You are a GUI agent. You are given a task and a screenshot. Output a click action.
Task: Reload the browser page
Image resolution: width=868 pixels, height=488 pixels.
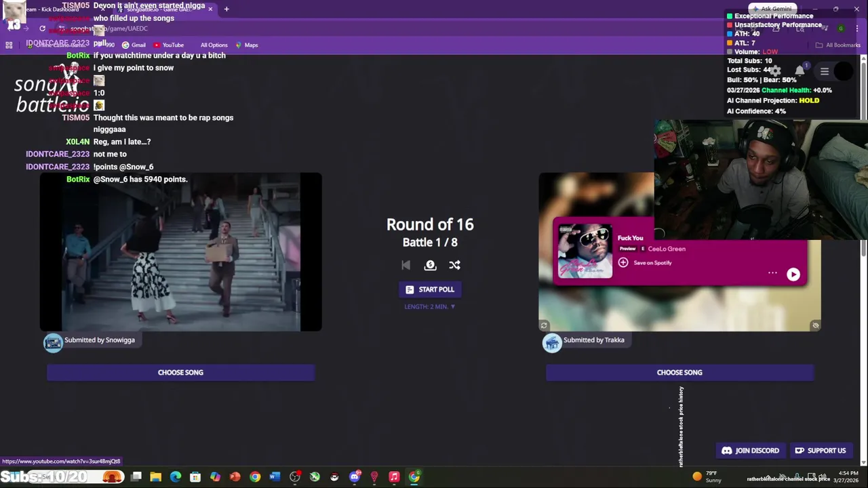(x=42, y=28)
